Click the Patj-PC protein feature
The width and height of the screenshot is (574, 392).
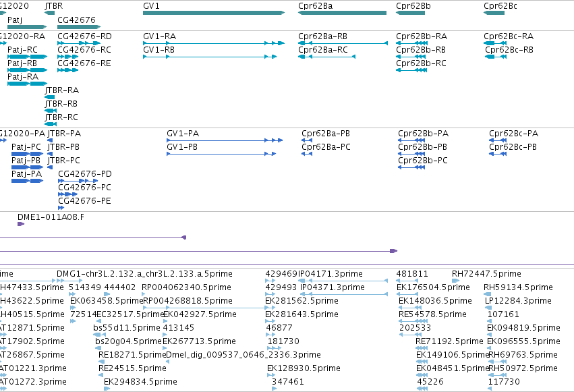28,154
